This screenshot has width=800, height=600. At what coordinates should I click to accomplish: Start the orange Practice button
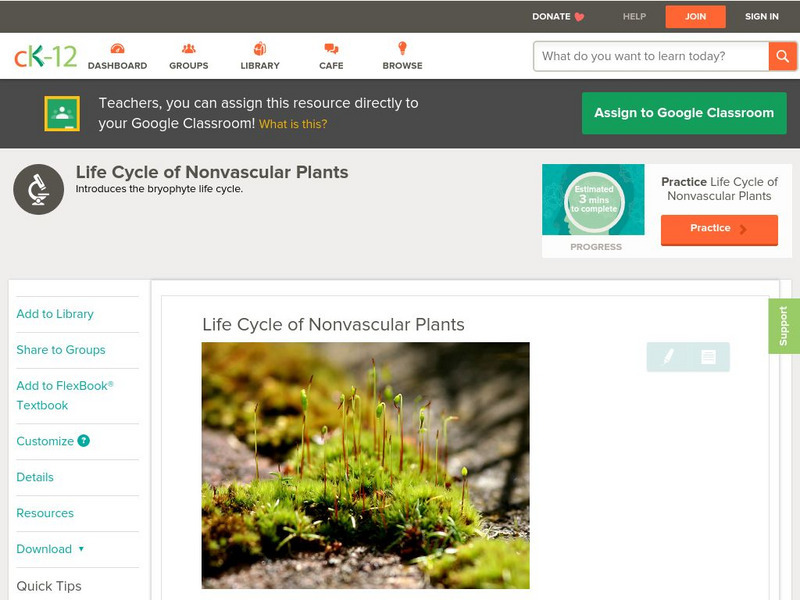click(x=719, y=229)
